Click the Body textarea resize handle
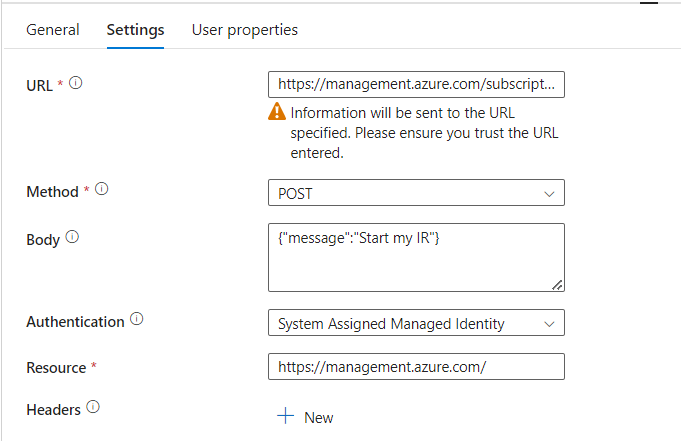Image resolution: width=681 pixels, height=441 pixels. [x=557, y=285]
